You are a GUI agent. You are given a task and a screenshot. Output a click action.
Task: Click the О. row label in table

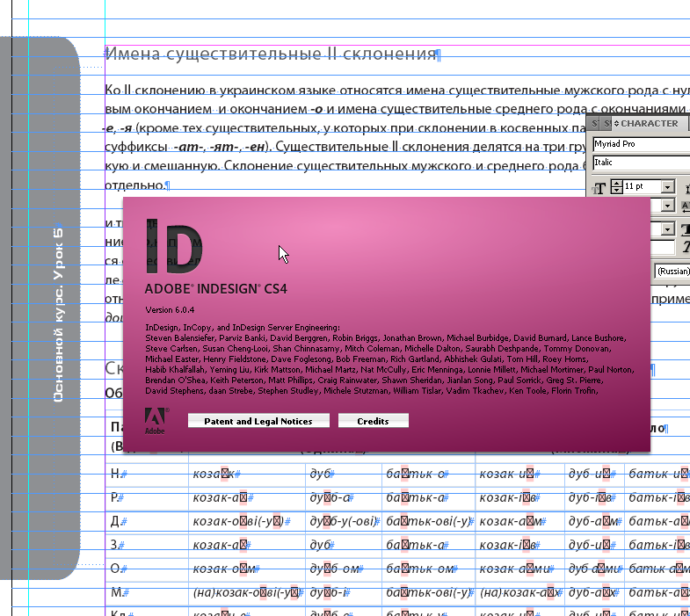[115, 569]
